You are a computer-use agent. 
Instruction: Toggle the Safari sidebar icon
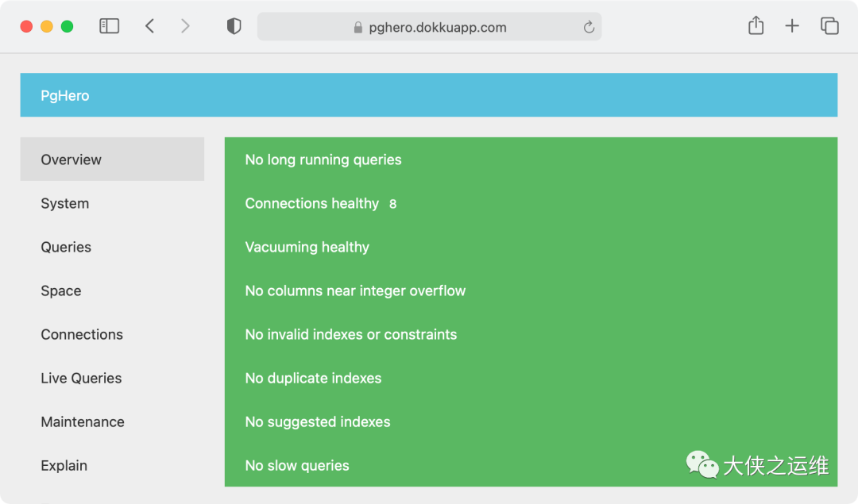[x=110, y=25]
